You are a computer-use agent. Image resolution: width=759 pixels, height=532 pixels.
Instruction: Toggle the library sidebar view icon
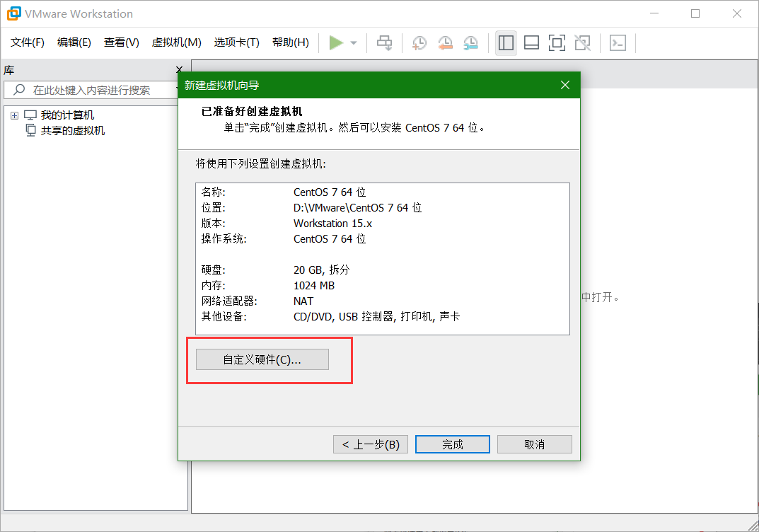click(506, 42)
